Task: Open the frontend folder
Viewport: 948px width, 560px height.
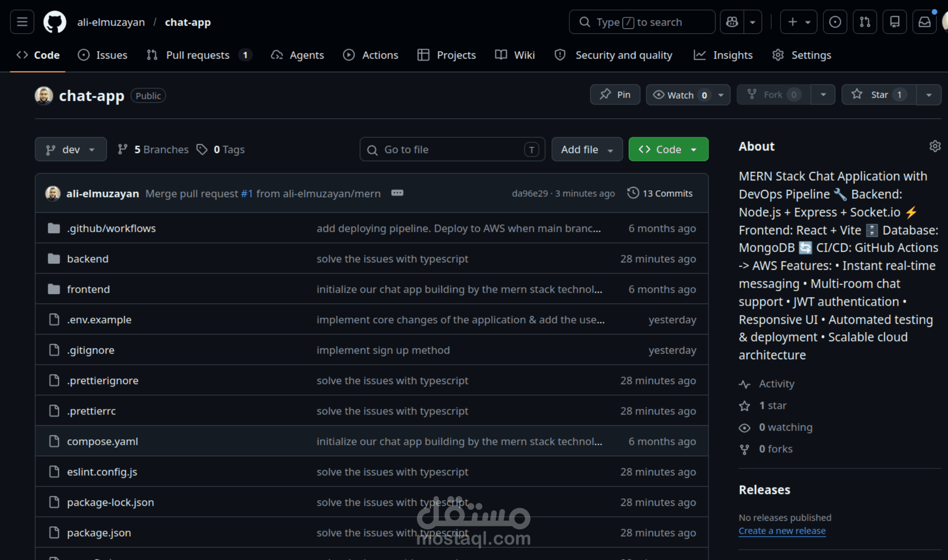Action: (88, 289)
